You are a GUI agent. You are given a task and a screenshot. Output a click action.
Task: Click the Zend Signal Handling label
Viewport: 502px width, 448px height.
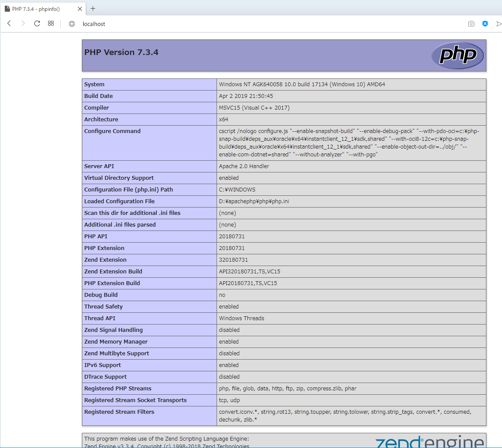113,330
